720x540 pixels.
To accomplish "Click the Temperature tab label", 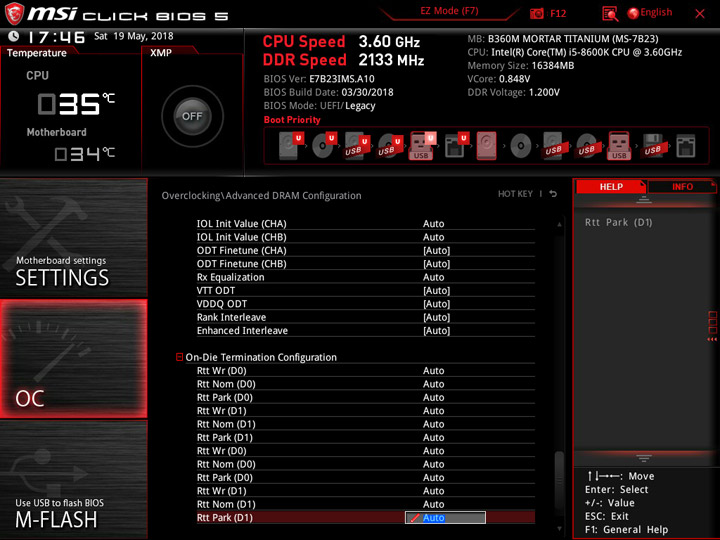I will (x=37, y=53).
